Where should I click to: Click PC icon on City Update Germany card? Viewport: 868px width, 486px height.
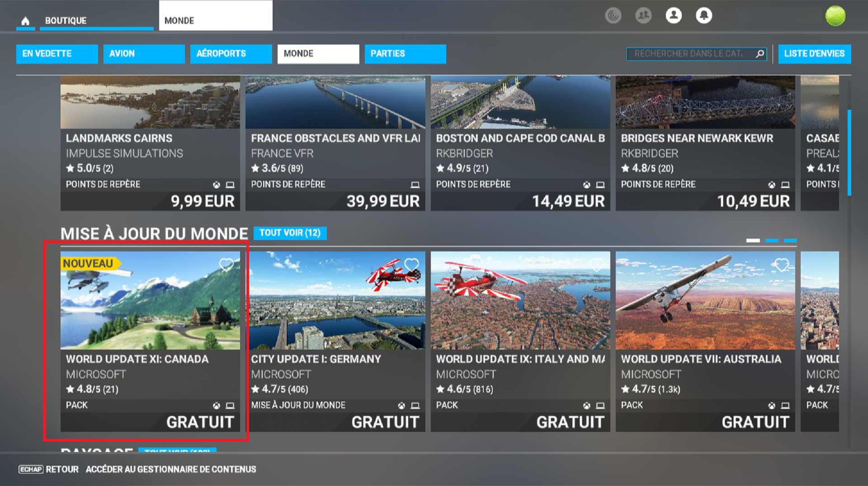415,405
